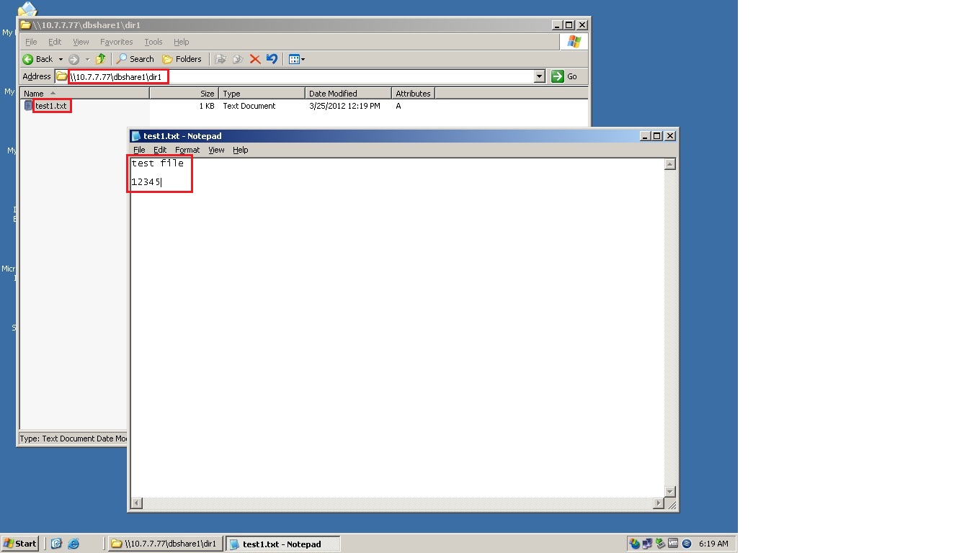The image size is (980, 553).
Task: Open the Views icon on the toolbar
Action: (x=293, y=59)
